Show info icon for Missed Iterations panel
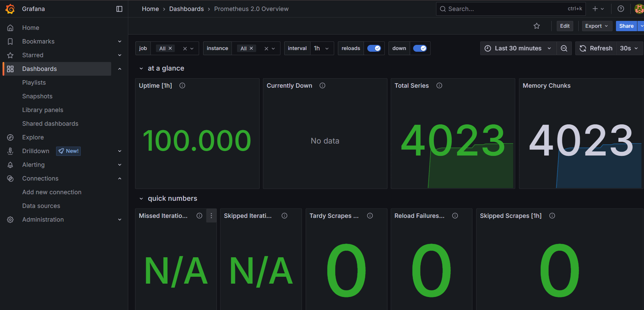 (x=199, y=216)
